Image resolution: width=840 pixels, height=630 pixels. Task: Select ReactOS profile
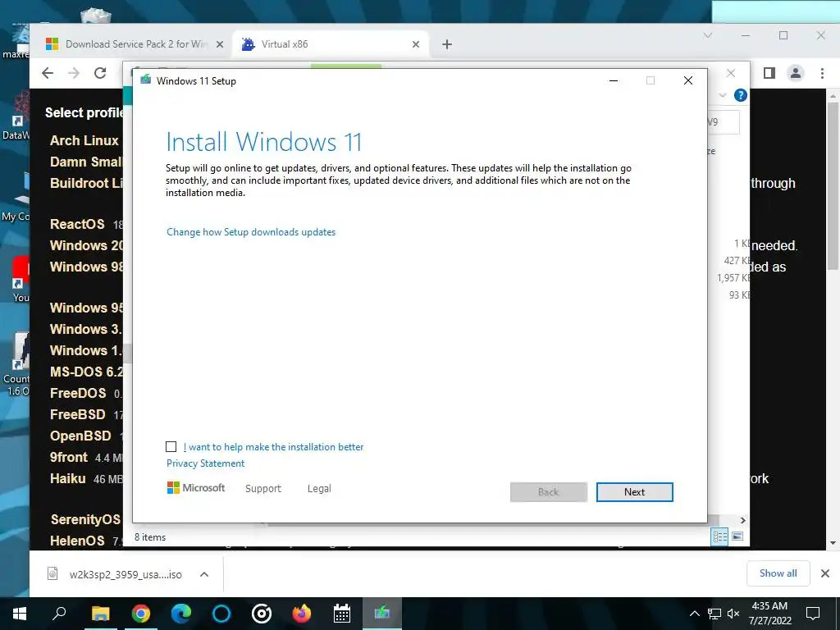click(77, 224)
